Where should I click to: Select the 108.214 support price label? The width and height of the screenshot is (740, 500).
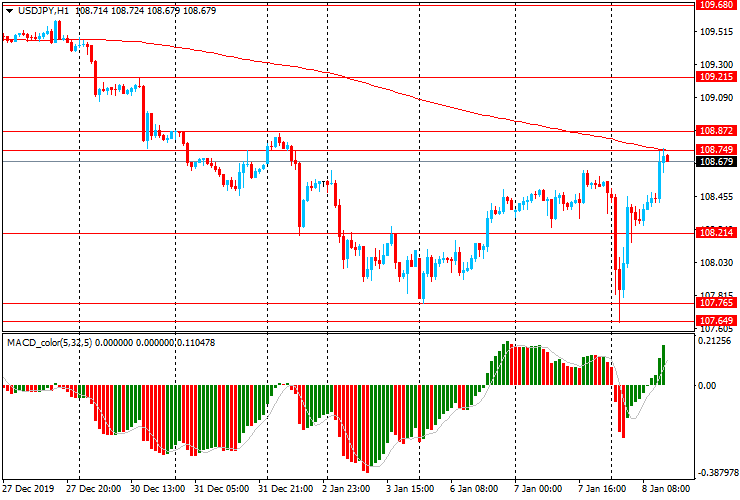tap(716, 232)
